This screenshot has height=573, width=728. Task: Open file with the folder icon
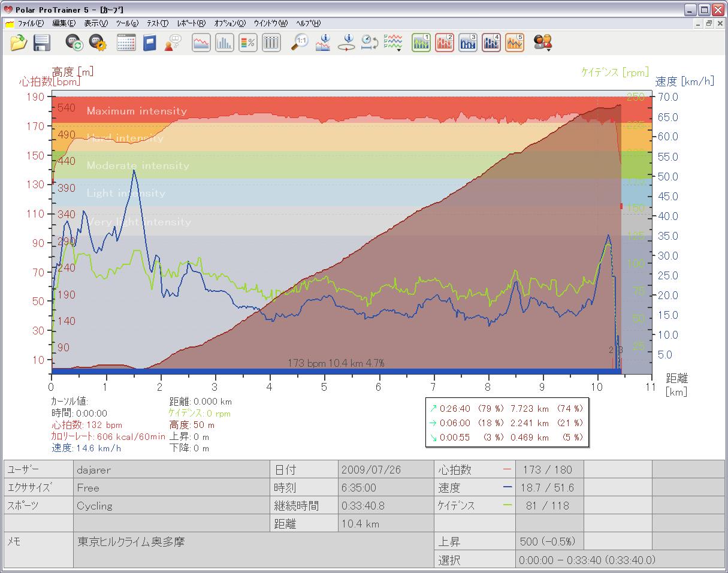[x=19, y=43]
